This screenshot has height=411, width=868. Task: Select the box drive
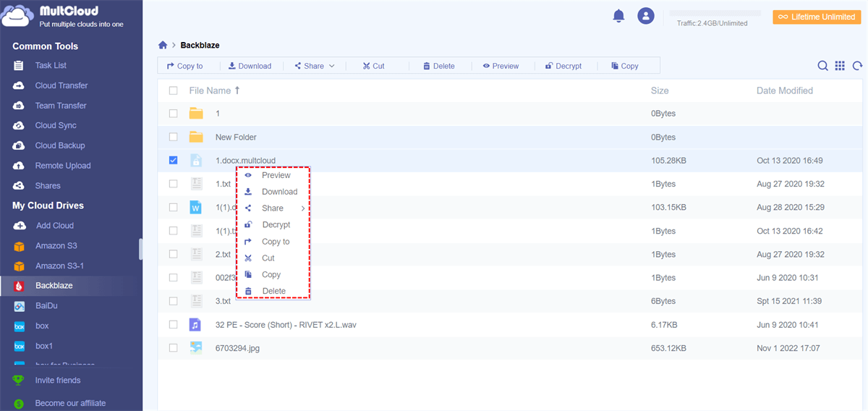click(x=42, y=326)
